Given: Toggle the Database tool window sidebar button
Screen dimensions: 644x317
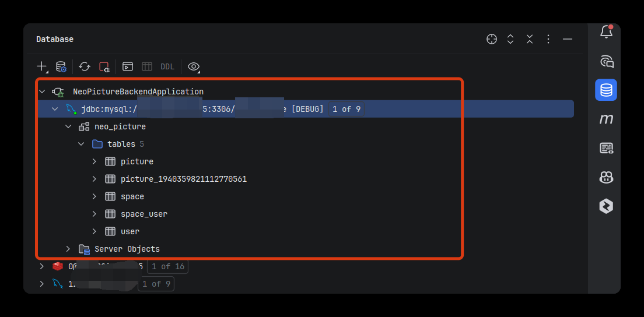Looking at the screenshot, I should tap(606, 90).
